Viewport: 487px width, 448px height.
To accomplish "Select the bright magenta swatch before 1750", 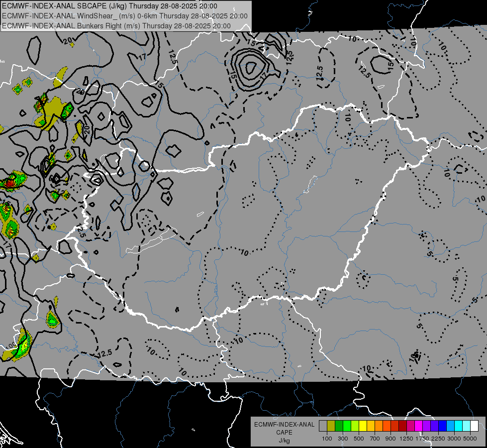I will pyautogui.click(x=419, y=426).
